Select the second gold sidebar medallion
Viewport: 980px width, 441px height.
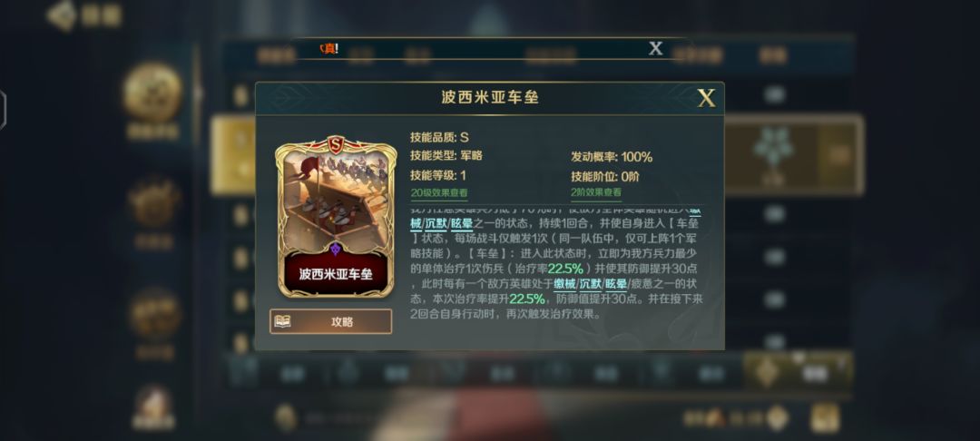[153, 202]
